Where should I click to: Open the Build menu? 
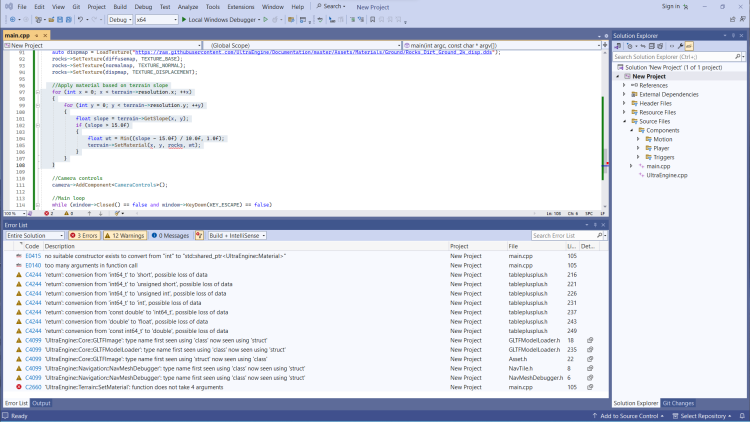pos(120,7)
